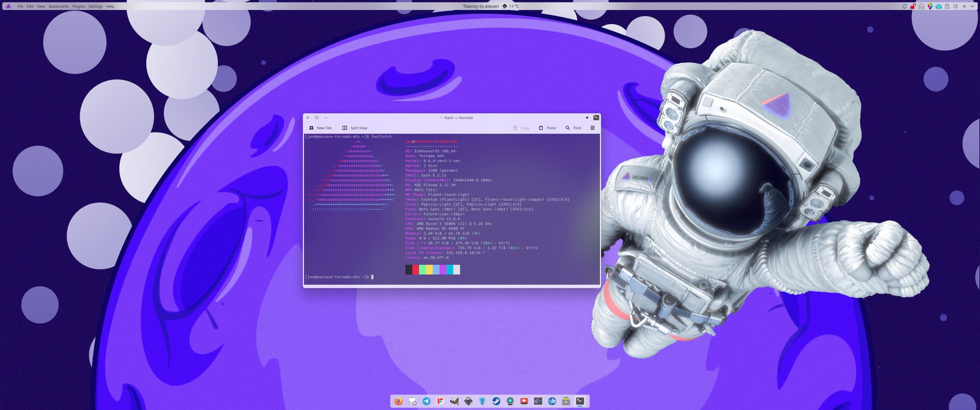Viewport: 980px width, 410px height.
Task: Toggle the keep-above dot in Konsole title bar
Action: [x=587, y=118]
